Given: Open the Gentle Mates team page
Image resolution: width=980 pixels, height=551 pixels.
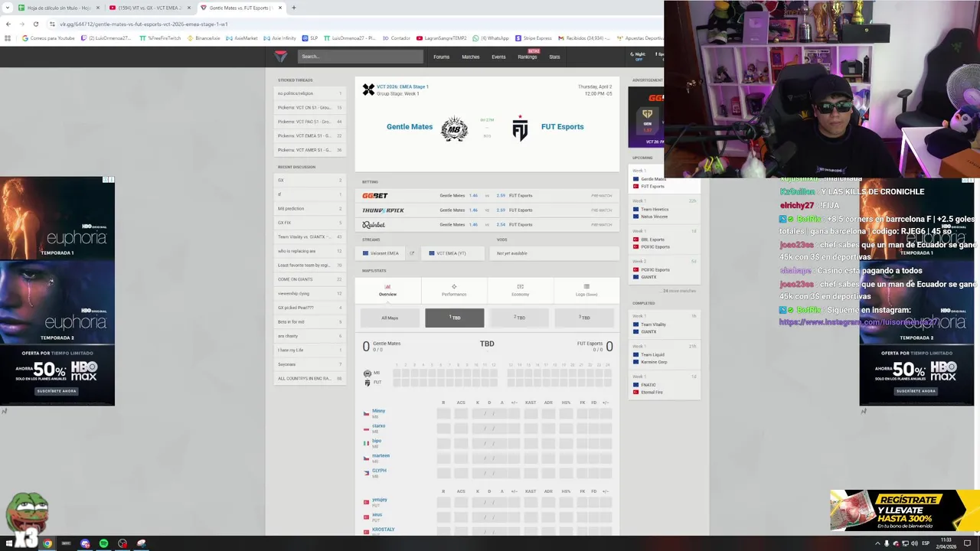Looking at the screenshot, I should [410, 127].
